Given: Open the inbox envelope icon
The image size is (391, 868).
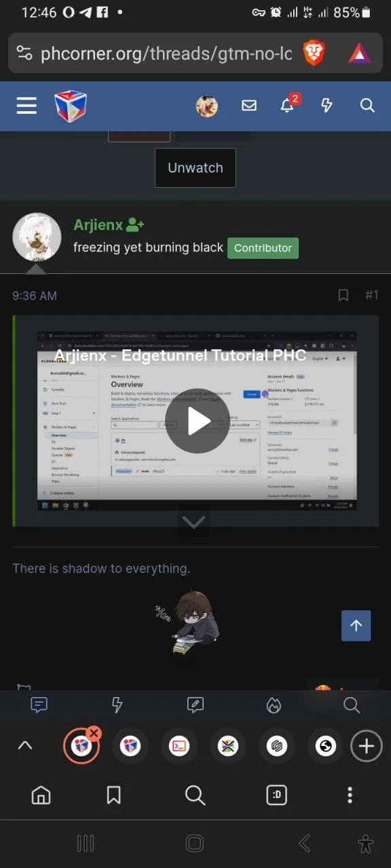Looking at the screenshot, I should click(x=249, y=106).
